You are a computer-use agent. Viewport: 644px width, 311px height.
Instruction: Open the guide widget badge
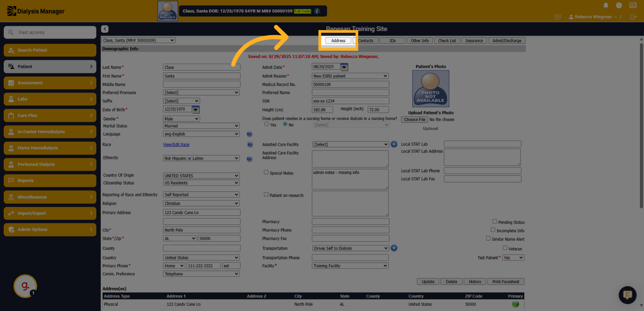(25, 286)
